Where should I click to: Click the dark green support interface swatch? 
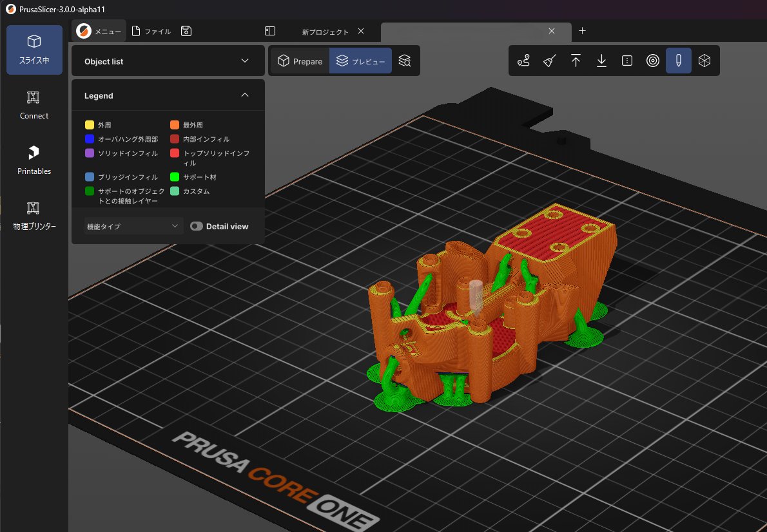pos(90,191)
